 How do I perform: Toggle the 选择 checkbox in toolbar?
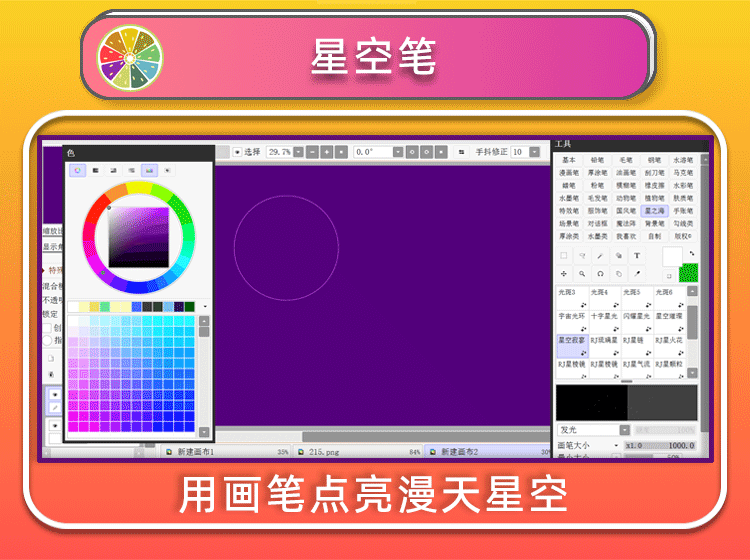[237, 152]
